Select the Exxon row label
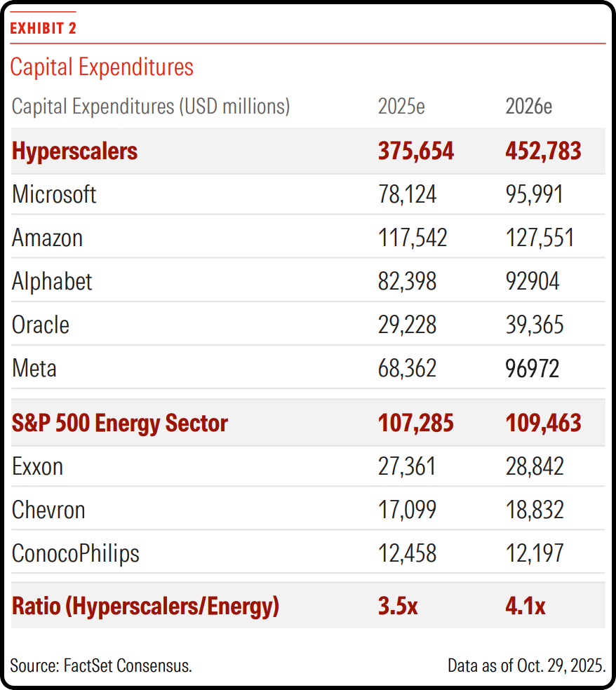 [x=37, y=466]
